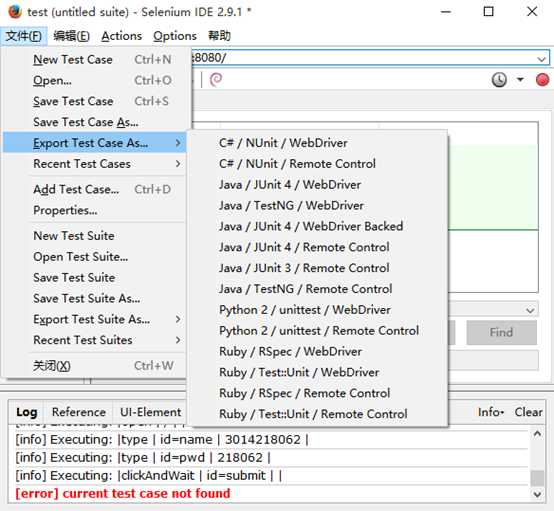The width and height of the screenshot is (554, 511).
Task: Export as Python 2 / unittest / Remote Control
Action: [x=318, y=330]
